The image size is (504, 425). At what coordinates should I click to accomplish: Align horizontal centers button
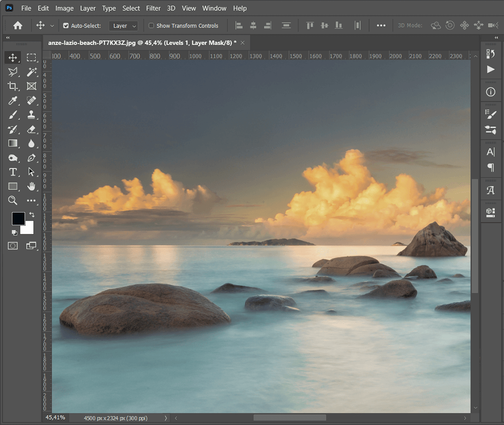pyautogui.click(x=253, y=26)
